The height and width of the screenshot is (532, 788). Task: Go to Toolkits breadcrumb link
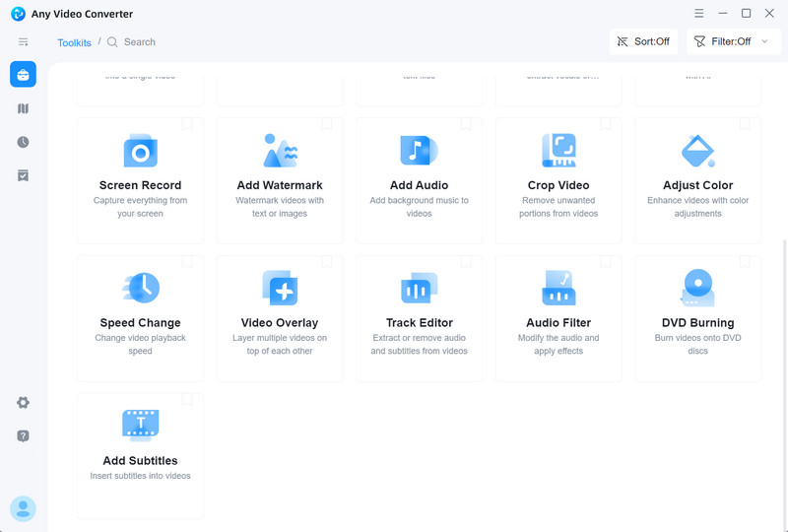pyautogui.click(x=75, y=42)
